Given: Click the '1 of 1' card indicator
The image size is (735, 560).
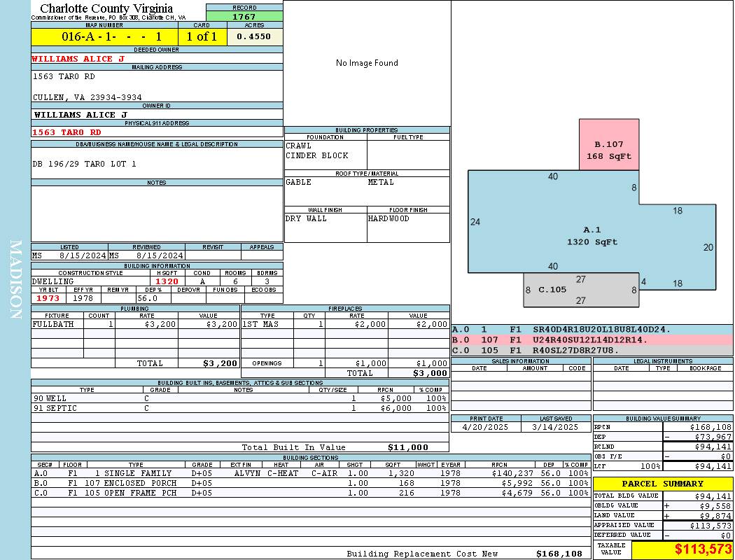Looking at the screenshot, I should click(202, 36).
